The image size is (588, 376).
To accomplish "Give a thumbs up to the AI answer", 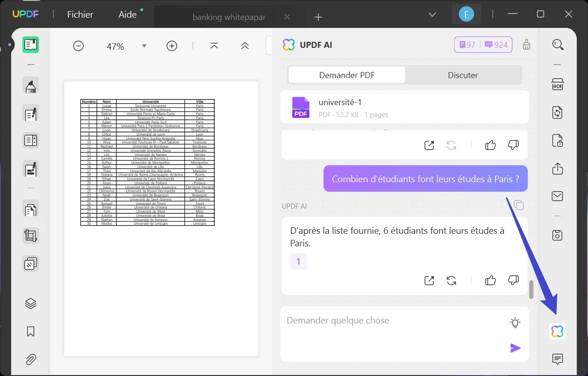I will [490, 280].
